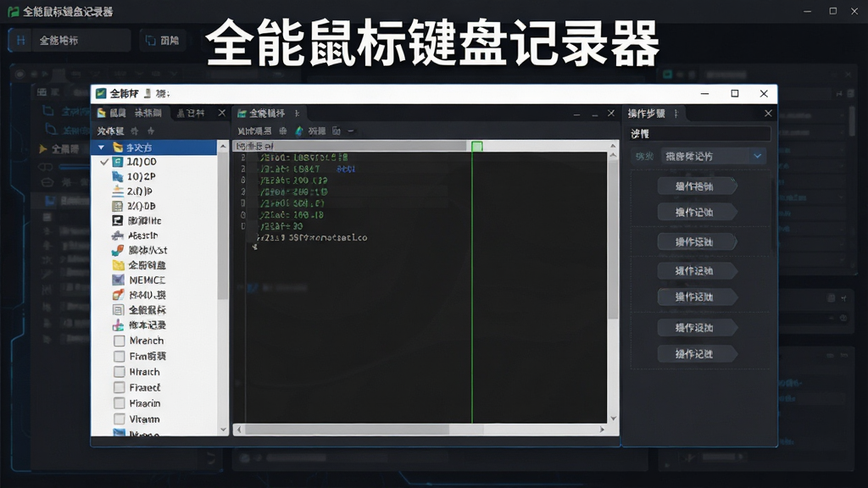This screenshot has width=868, height=488.
Task: Click the 田 button in the main window toolbar
Action: coord(162,41)
